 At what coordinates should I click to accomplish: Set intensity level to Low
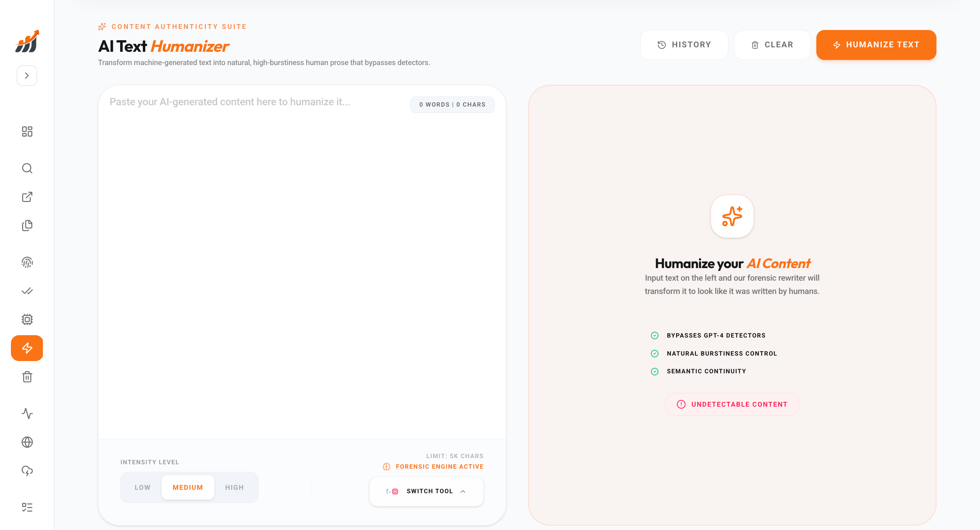pyautogui.click(x=142, y=487)
